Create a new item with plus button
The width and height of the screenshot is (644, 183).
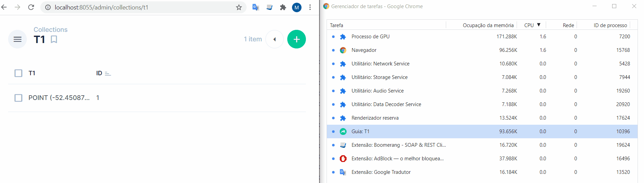pos(296,39)
